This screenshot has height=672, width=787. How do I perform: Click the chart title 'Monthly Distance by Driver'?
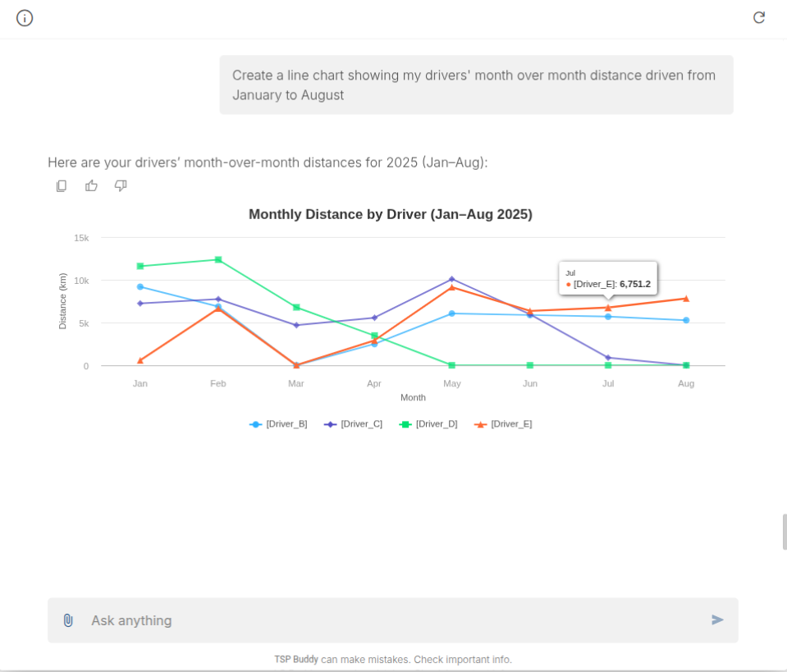[391, 215]
